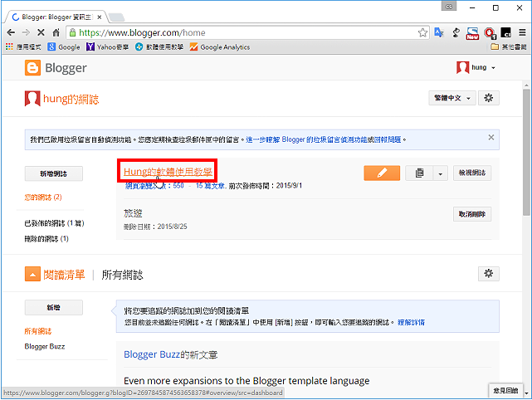This screenshot has width=532, height=400.
Task: Open the other bookmarks folder
Action: [509, 46]
